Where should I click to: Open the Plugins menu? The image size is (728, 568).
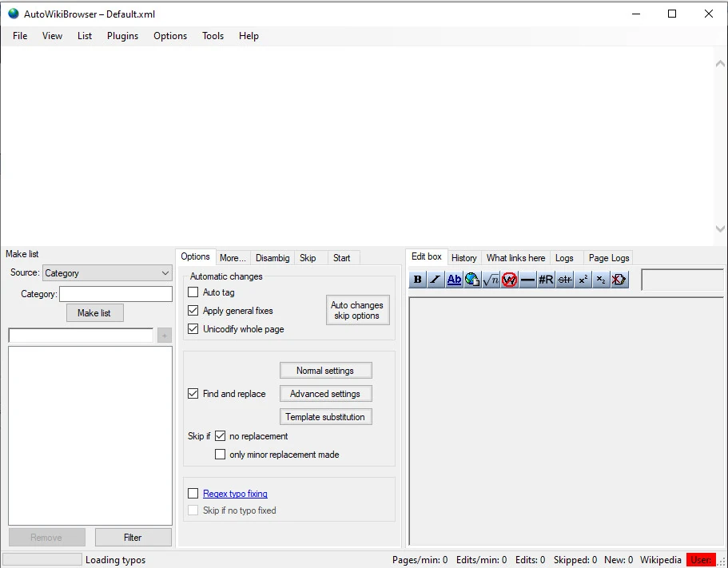(122, 36)
